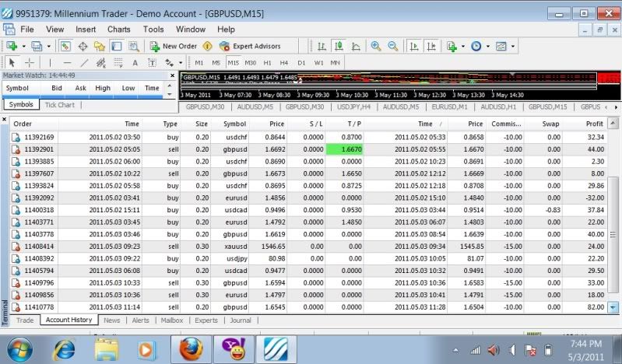Image resolution: width=622 pixels, height=364 pixels.
Task: Toggle chart Auto Scroll
Action: (413, 47)
